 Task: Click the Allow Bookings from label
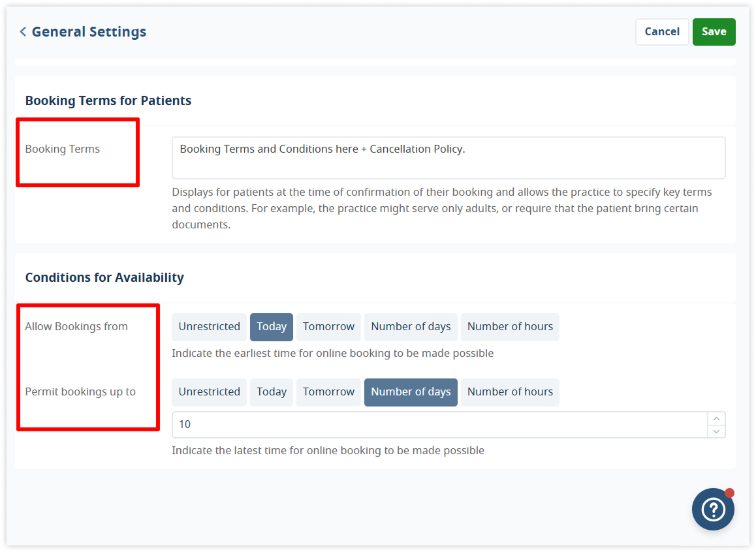click(x=76, y=327)
